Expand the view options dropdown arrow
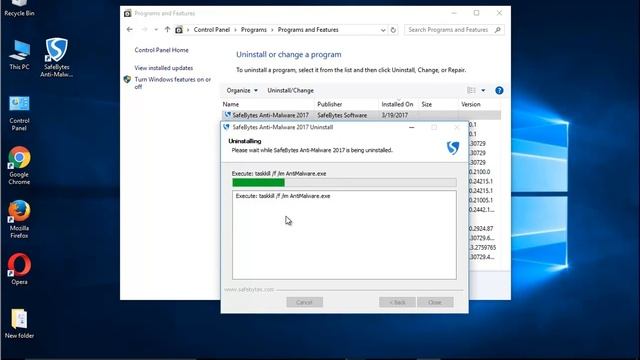The height and width of the screenshot is (360, 640). 483,90
